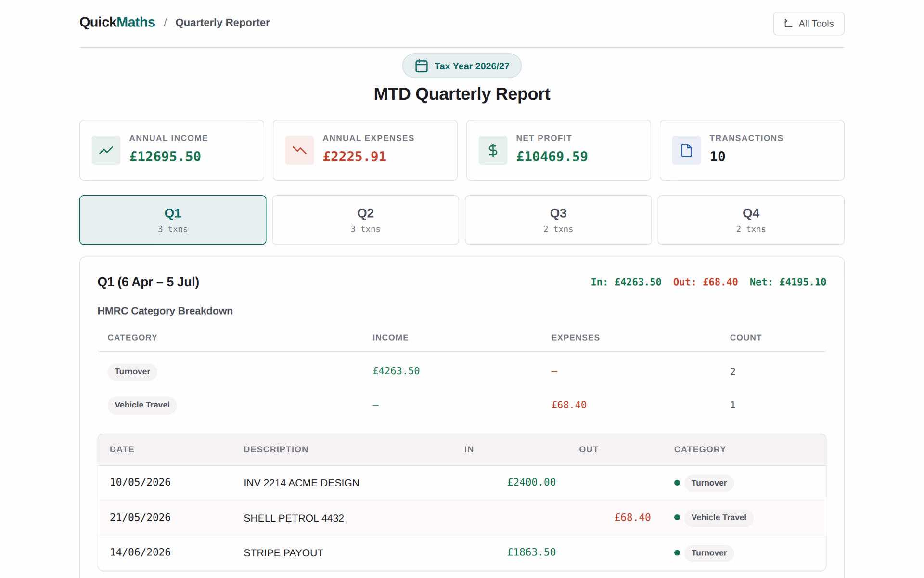Go to QuickMaths home logo link
Viewport: 924px width, 578px height.
click(x=117, y=22)
